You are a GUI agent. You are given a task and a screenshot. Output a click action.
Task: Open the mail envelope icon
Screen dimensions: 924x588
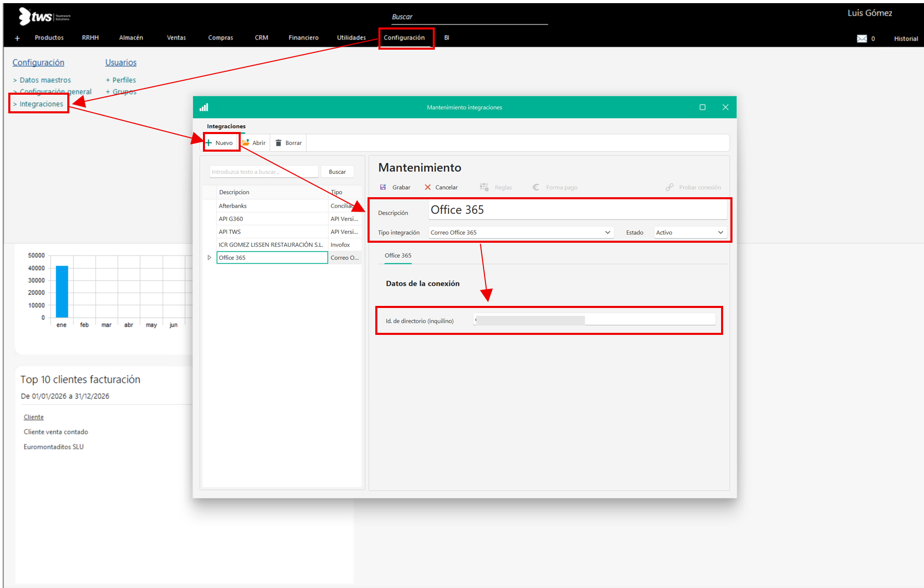[x=861, y=39]
